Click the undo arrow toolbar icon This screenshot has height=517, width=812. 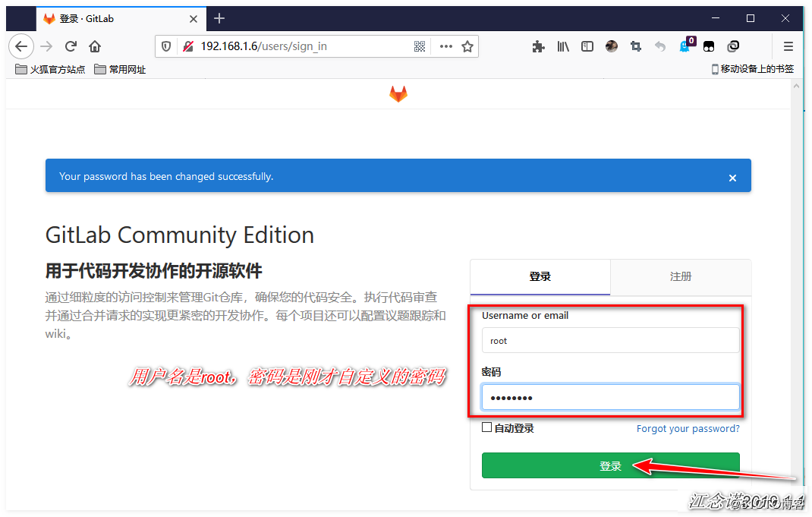[660, 46]
